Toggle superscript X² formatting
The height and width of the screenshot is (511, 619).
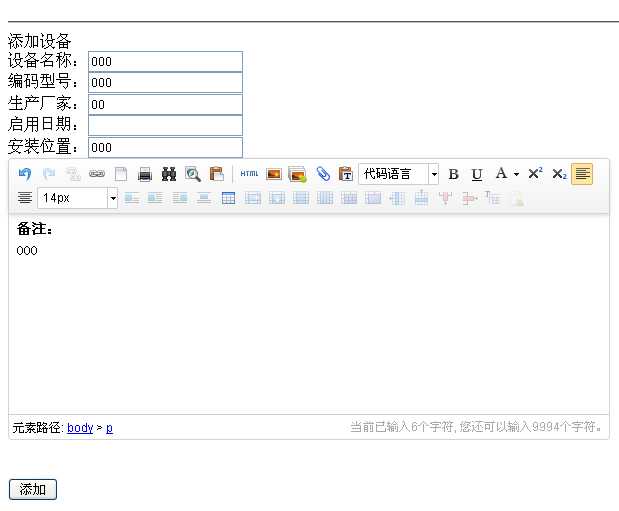(x=536, y=174)
